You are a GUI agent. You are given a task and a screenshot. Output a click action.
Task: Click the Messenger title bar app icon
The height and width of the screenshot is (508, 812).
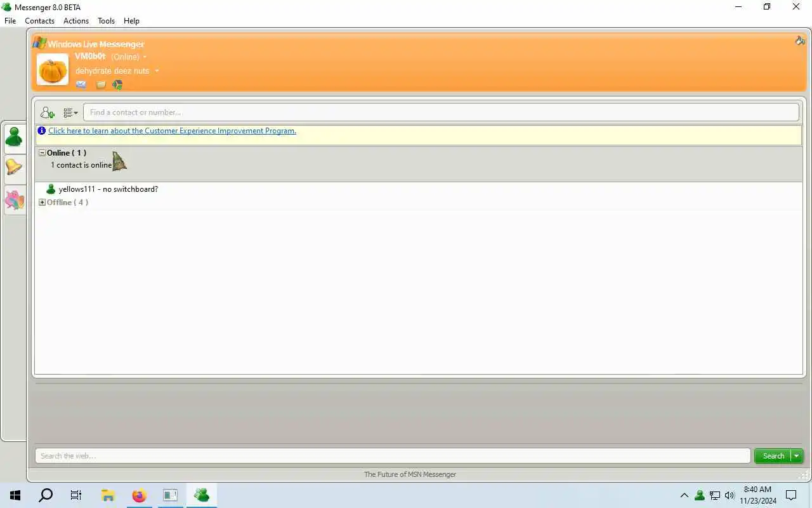click(6, 7)
